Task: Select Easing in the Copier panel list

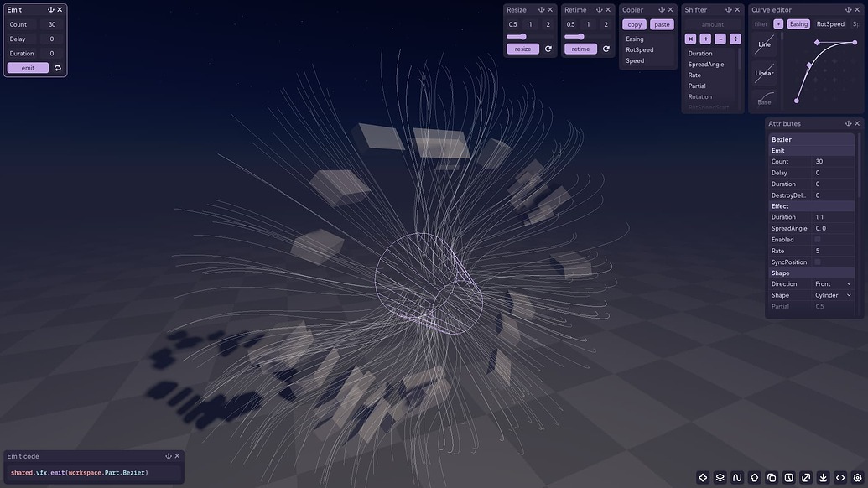Action: (x=635, y=38)
